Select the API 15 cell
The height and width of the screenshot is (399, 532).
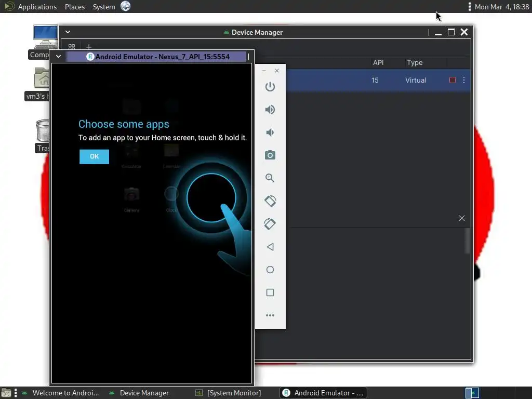coord(375,80)
